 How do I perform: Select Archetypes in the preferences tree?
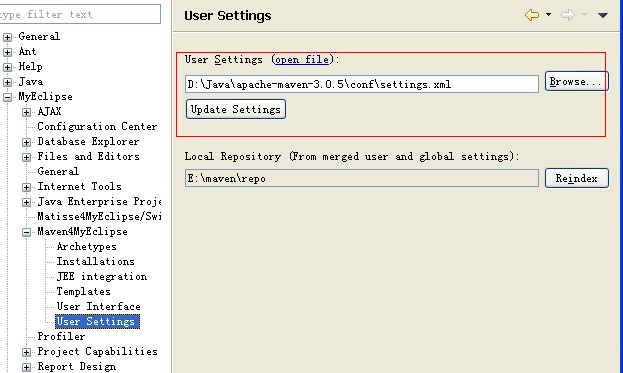point(87,247)
